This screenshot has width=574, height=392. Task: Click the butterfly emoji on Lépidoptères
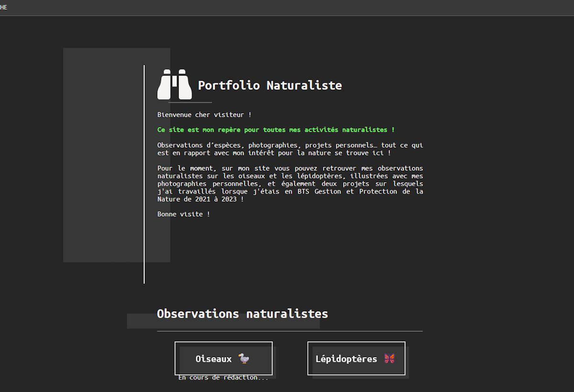(x=390, y=358)
